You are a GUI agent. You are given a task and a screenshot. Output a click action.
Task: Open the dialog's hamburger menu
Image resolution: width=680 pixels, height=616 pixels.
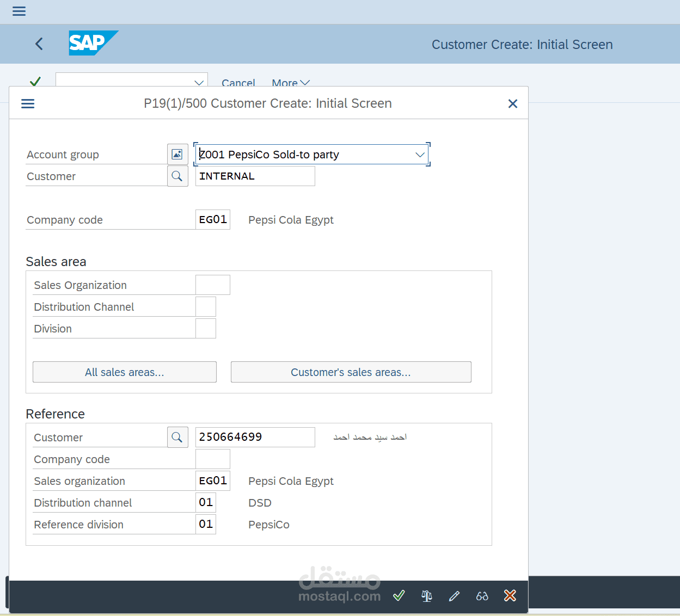coord(28,103)
